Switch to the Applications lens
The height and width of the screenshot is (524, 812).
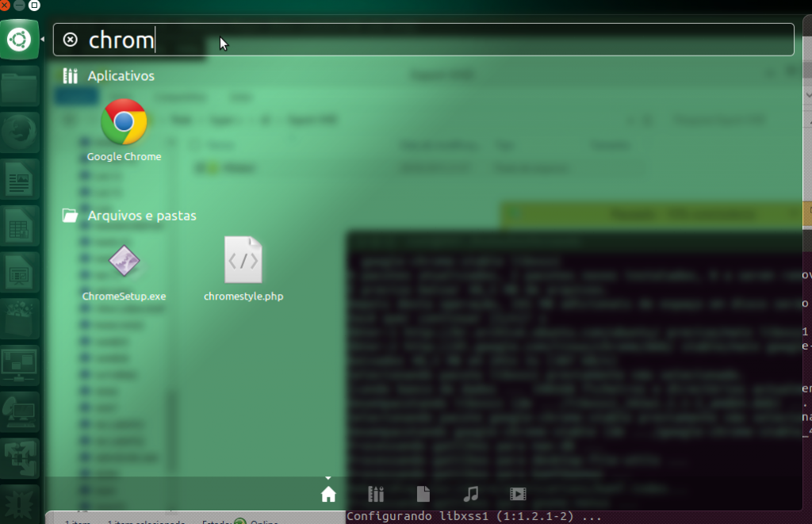coord(376,495)
